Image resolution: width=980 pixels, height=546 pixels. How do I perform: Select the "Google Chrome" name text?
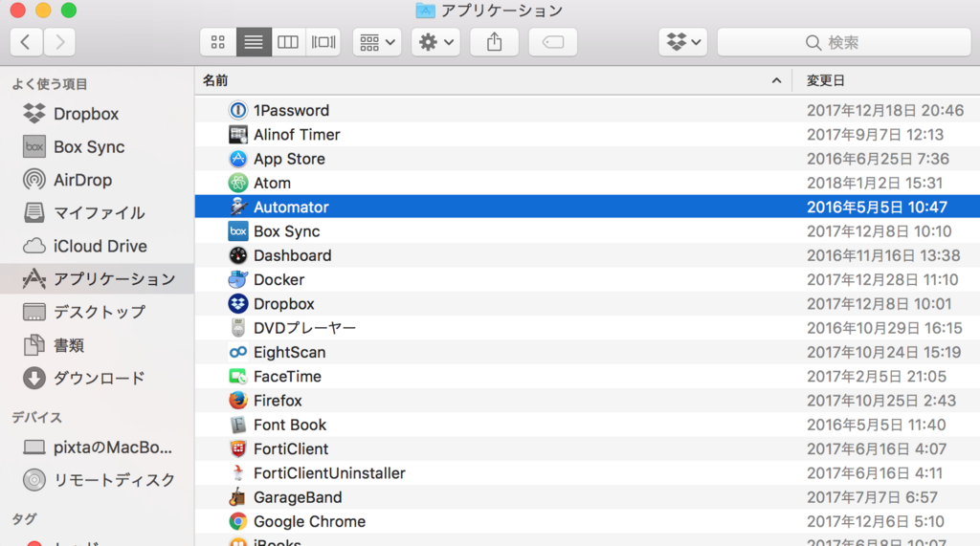(309, 521)
